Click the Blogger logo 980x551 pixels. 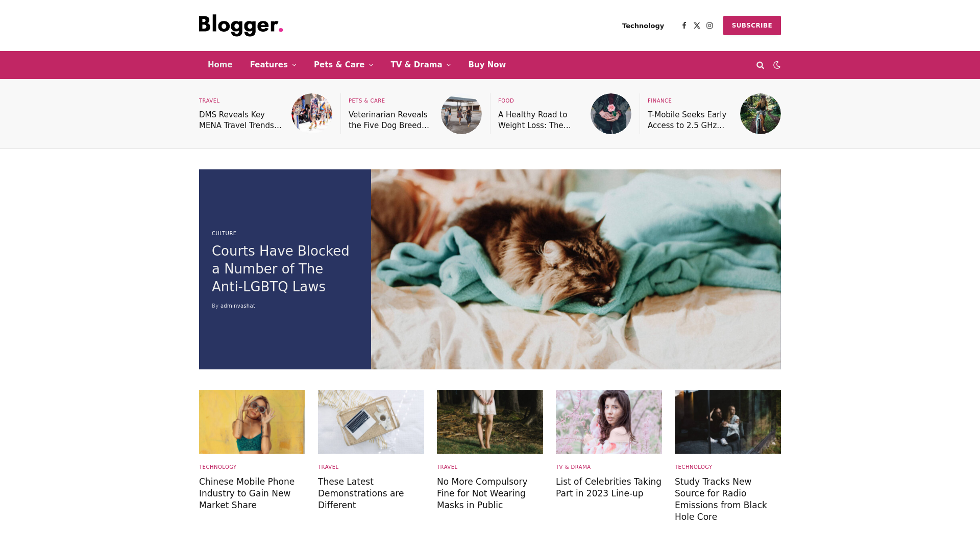pos(241,26)
